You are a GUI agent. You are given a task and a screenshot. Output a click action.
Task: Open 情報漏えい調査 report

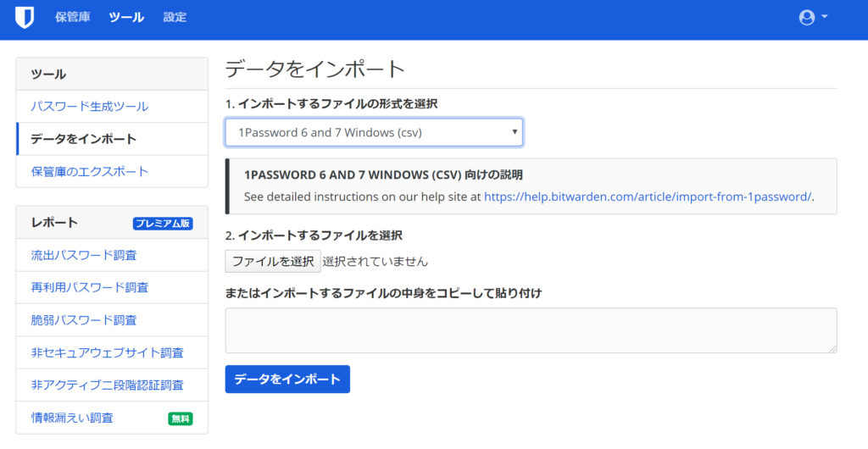(x=112, y=418)
